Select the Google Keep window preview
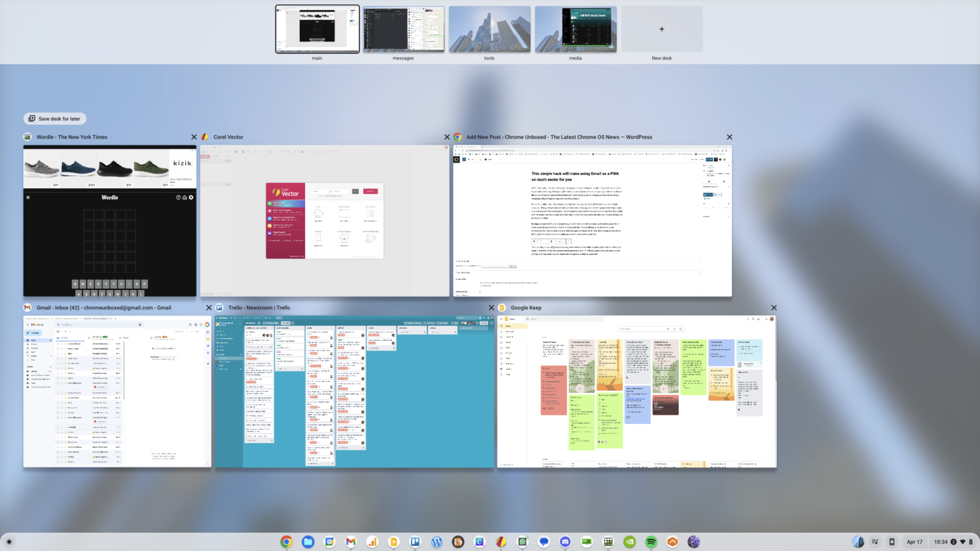The width and height of the screenshot is (980, 551). click(x=637, y=392)
